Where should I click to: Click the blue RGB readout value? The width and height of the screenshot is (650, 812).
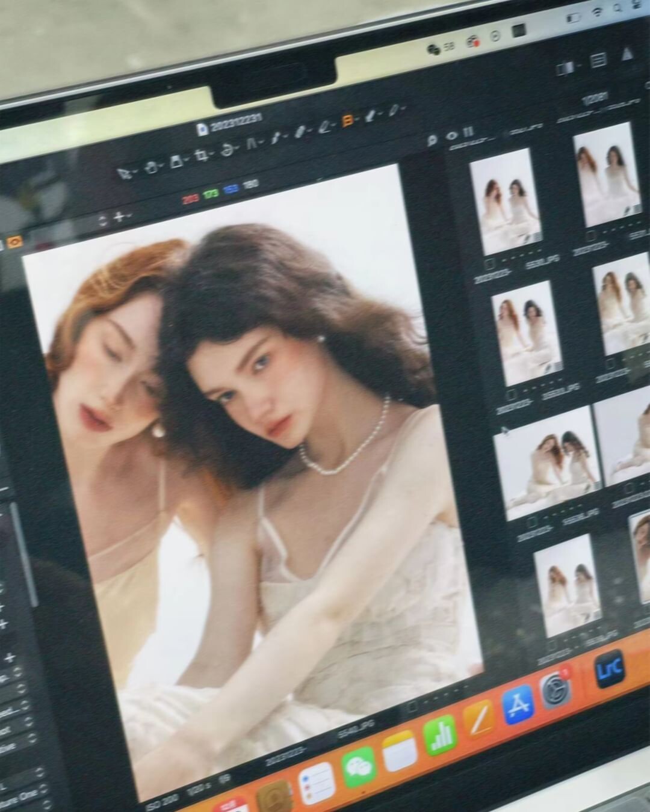click(x=231, y=188)
